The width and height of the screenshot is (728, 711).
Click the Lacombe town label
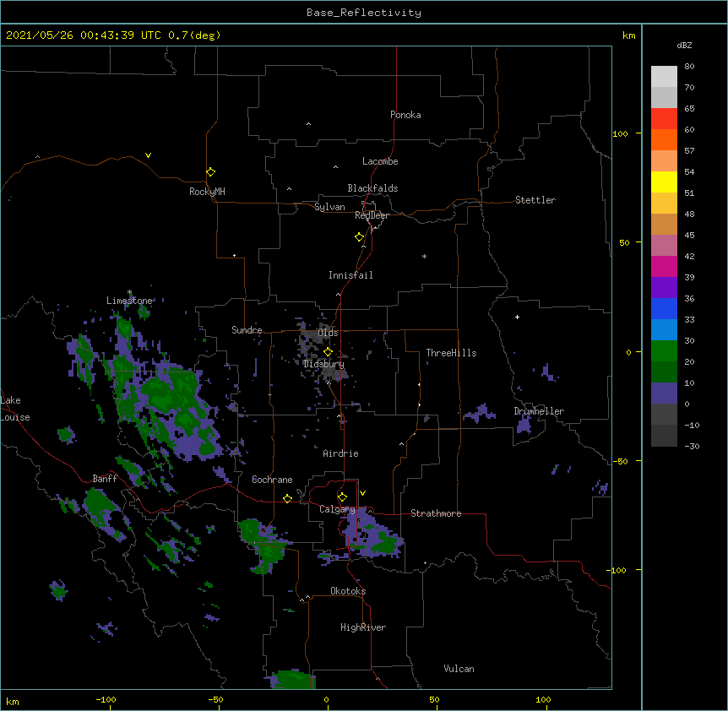click(x=380, y=161)
